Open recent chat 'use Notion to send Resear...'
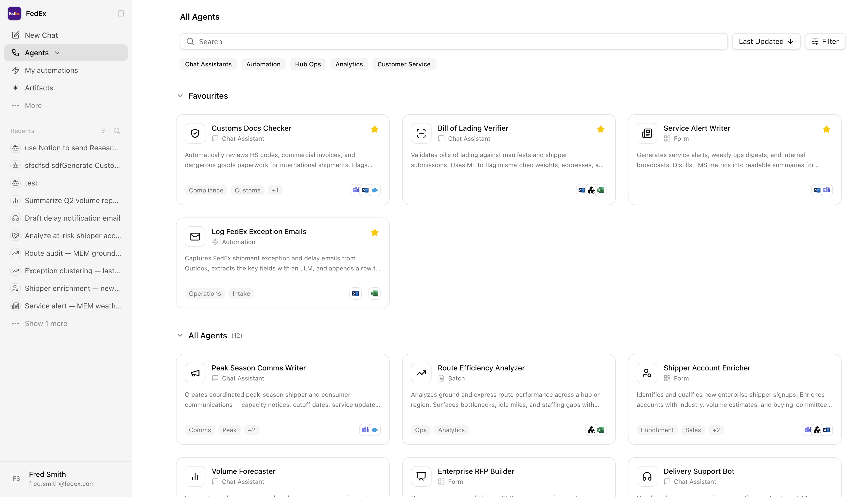This screenshot has height=497, width=868. pyautogui.click(x=66, y=148)
